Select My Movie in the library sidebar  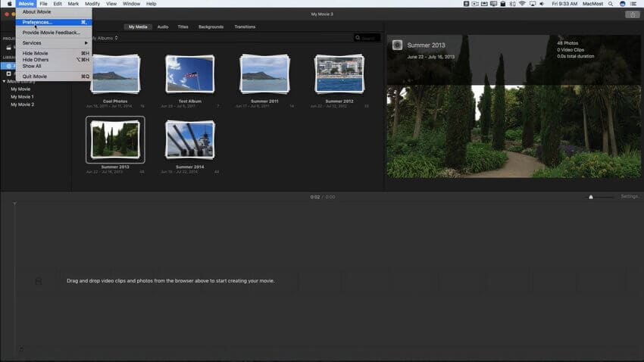[x=20, y=89]
